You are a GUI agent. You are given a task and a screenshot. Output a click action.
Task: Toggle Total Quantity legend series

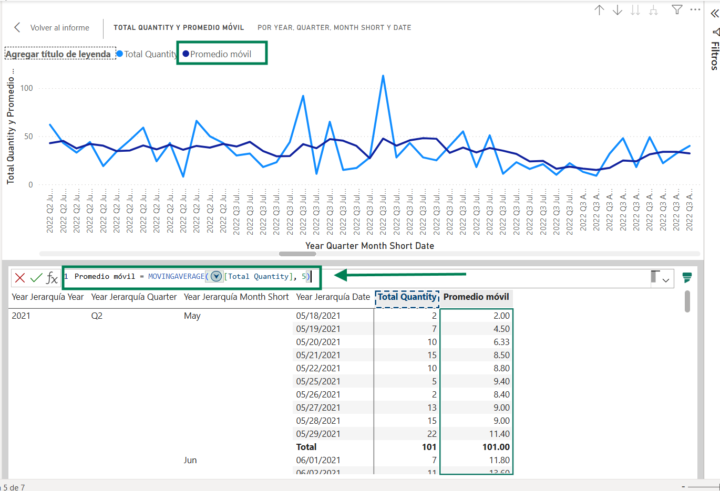(x=148, y=54)
